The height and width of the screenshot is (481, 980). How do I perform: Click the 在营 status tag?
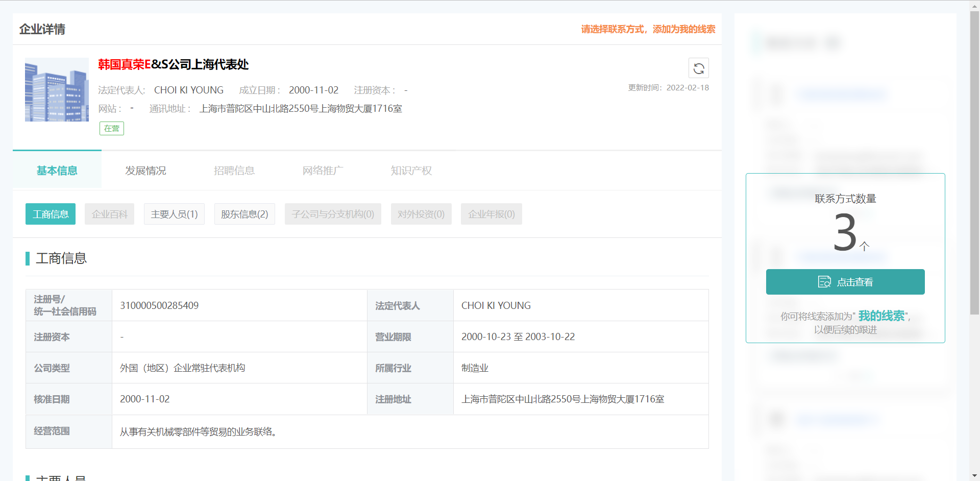click(112, 129)
